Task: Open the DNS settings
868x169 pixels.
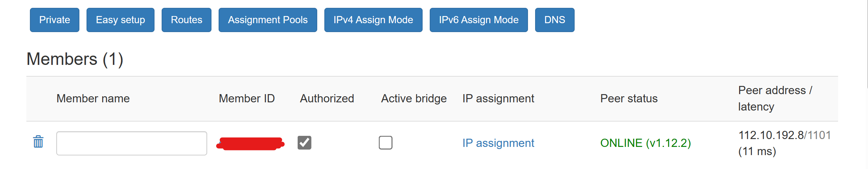Action: (x=554, y=20)
